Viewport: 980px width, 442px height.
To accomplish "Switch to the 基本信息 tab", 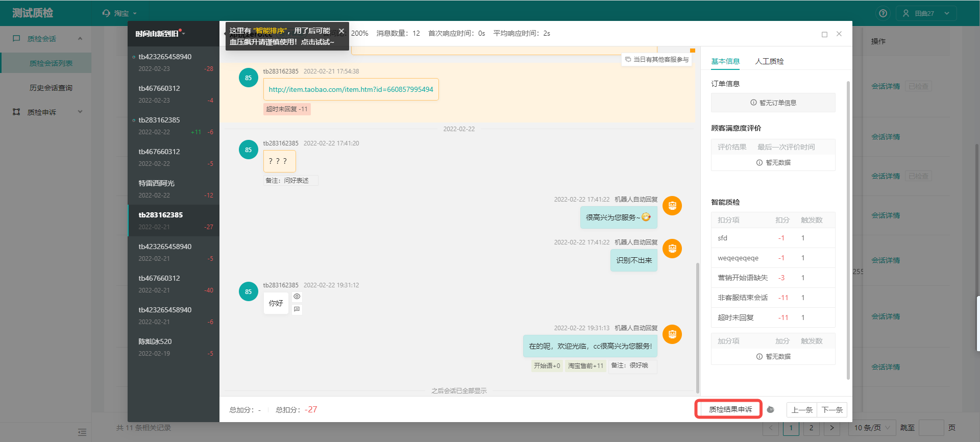I will pyautogui.click(x=725, y=61).
